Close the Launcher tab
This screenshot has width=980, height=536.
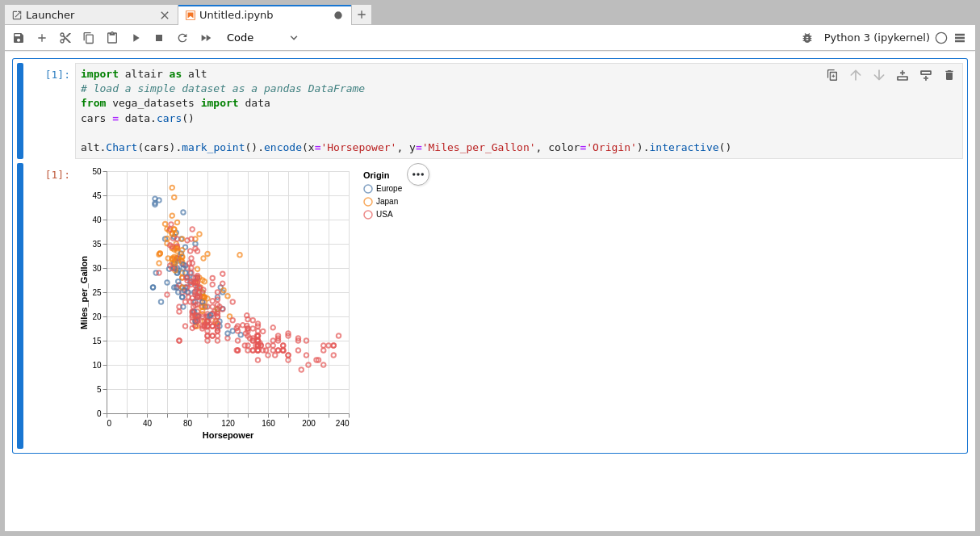click(x=165, y=15)
